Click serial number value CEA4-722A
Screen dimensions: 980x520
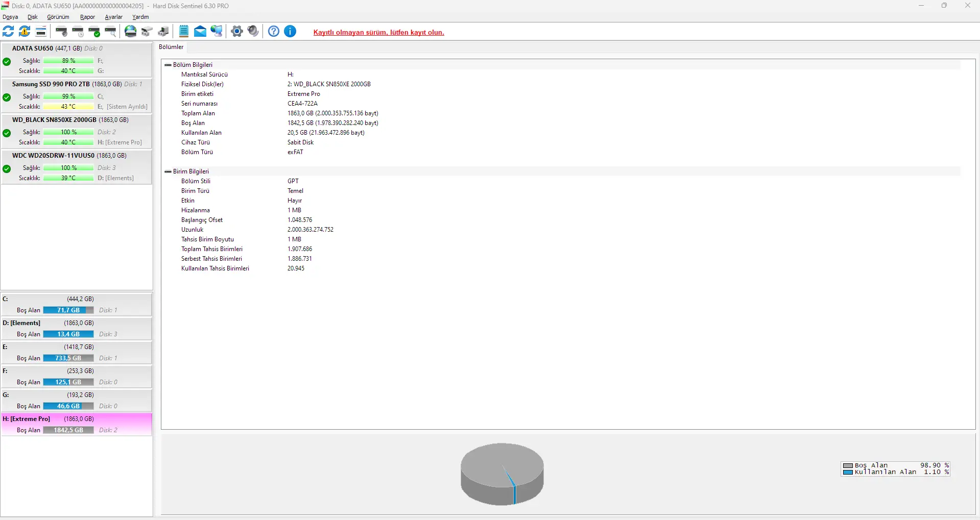pos(302,104)
